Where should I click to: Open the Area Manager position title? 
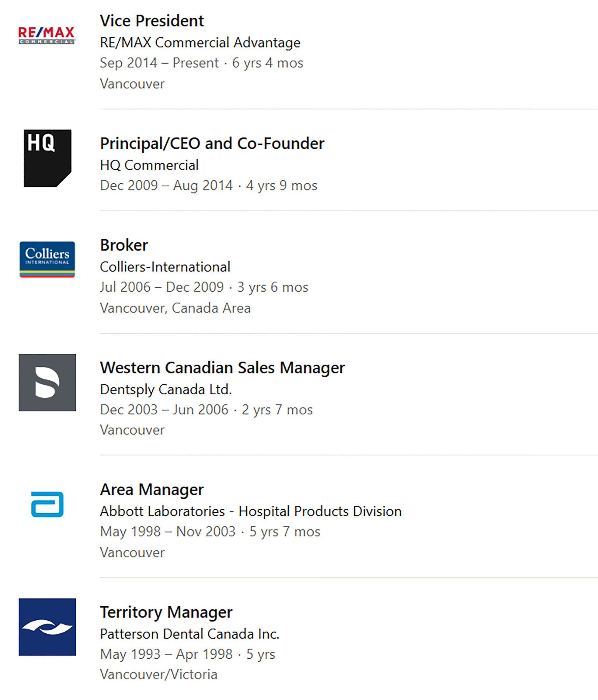click(x=152, y=490)
